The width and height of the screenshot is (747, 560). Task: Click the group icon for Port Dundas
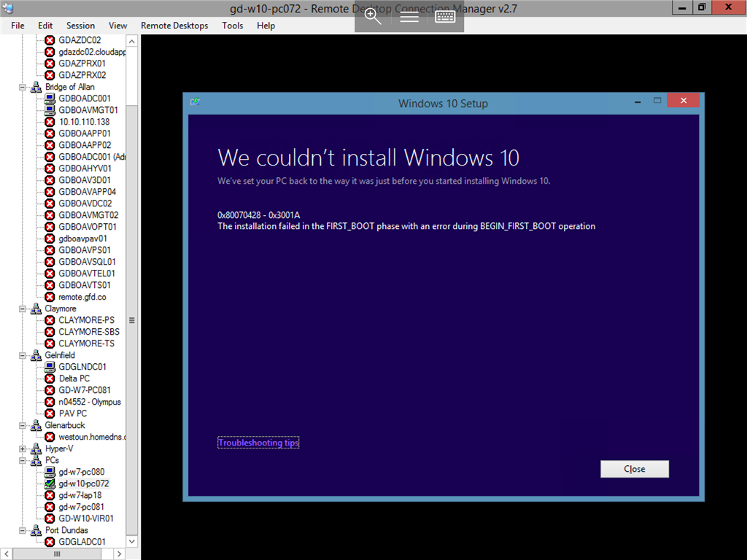tap(36, 530)
